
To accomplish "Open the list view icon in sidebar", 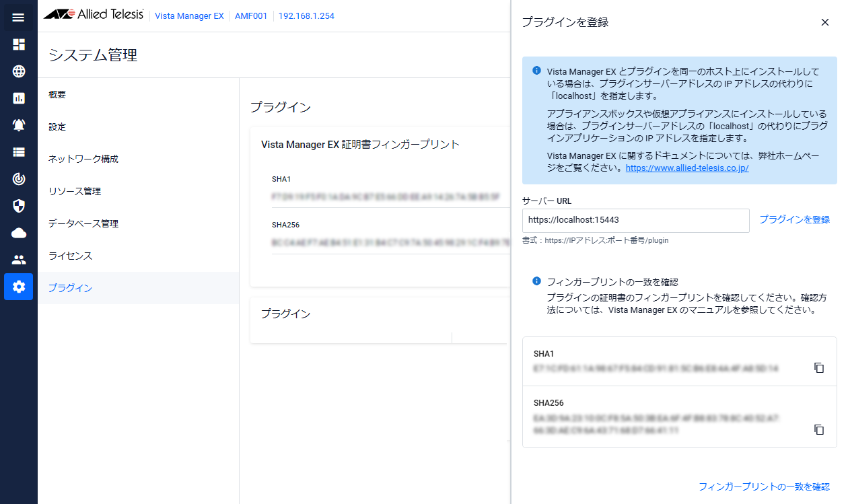I will (x=18, y=152).
